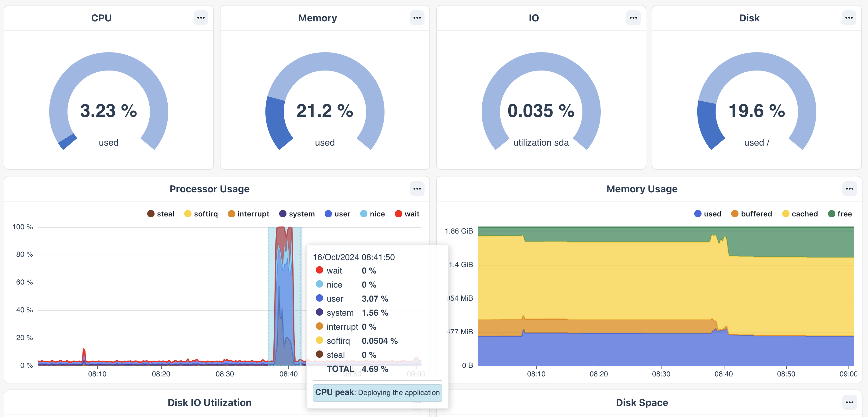This screenshot has height=417, width=868.
Task: Toggle the system series in the legend
Action: [x=297, y=214]
